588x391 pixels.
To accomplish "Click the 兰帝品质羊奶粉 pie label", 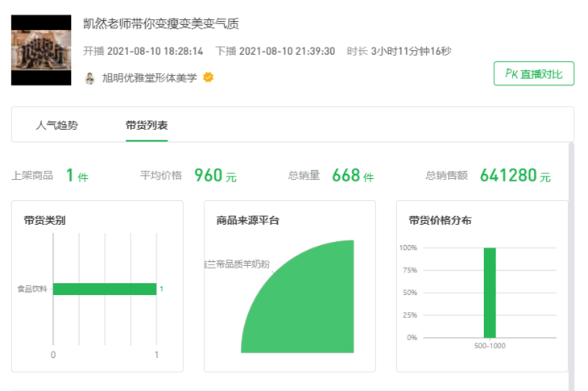I will pyautogui.click(x=237, y=264).
